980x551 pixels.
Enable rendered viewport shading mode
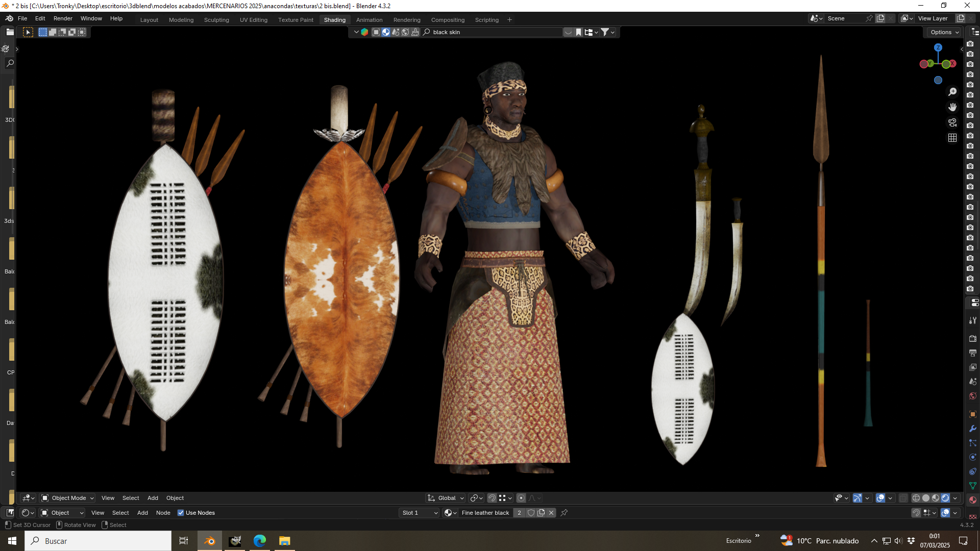click(945, 498)
